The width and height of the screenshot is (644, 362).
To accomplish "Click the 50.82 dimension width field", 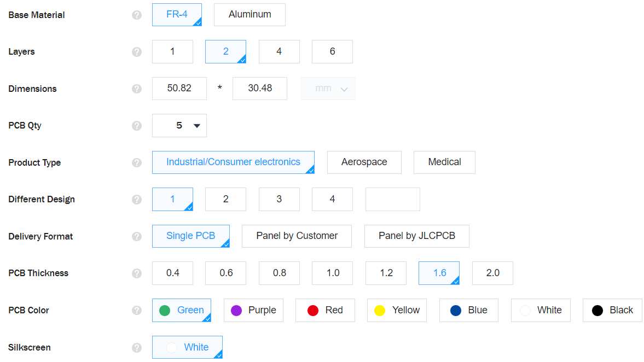I will click(x=179, y=89).
